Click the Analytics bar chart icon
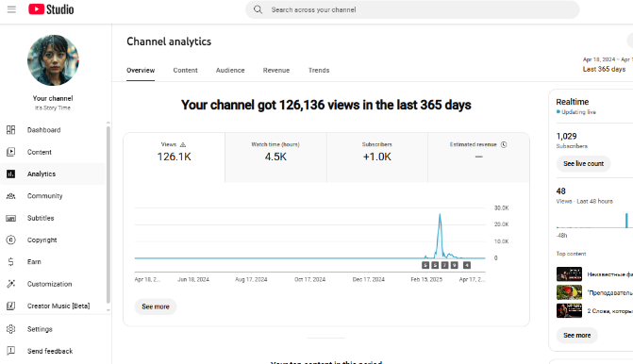633x364 pixels. [11, 174]
